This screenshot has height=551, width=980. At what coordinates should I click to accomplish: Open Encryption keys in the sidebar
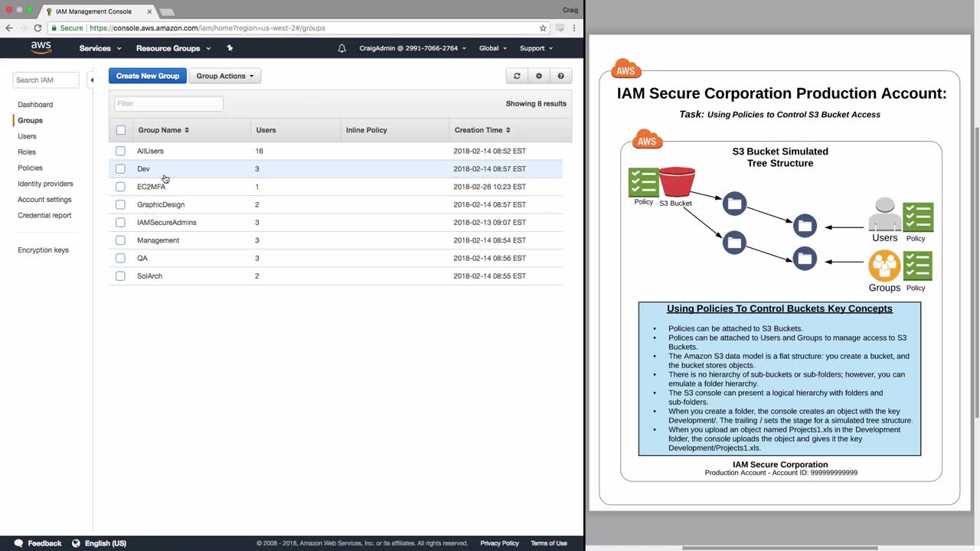coord(43,250)
